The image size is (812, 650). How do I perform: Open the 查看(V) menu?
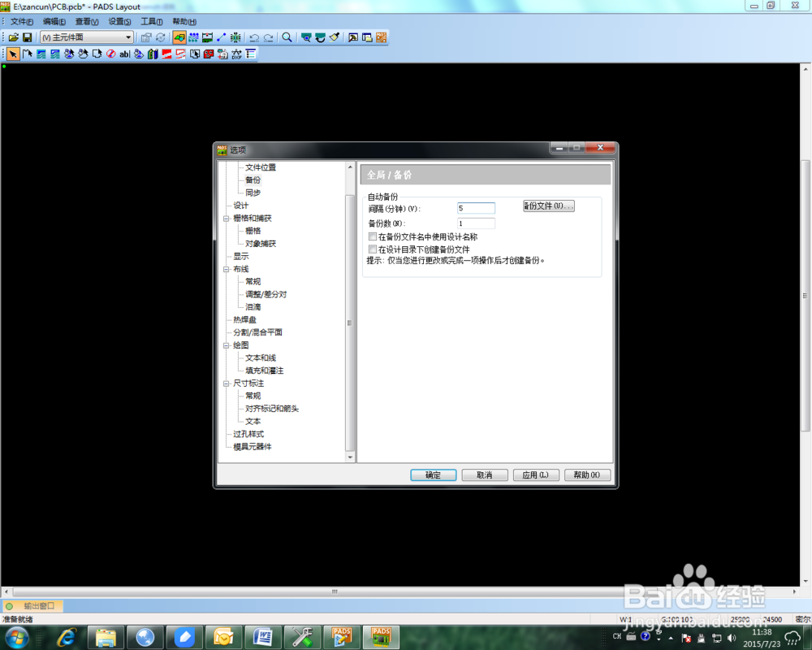[87, 21]
